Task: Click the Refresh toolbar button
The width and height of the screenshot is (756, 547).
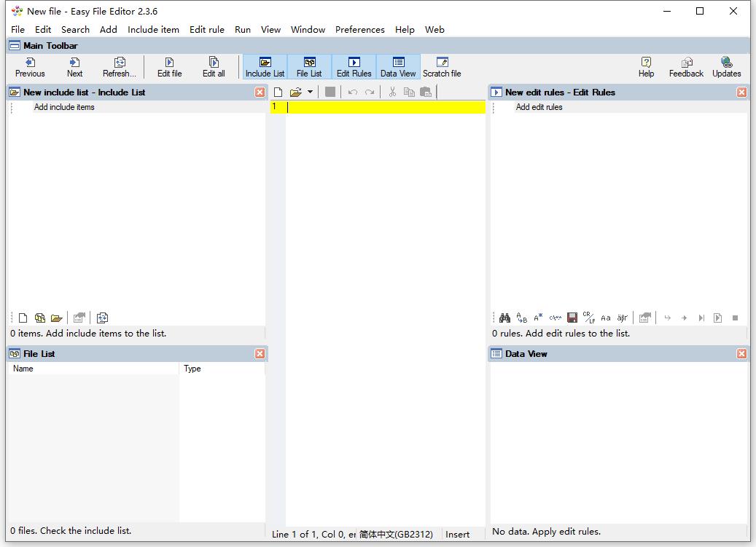Action: pos(119,68)
